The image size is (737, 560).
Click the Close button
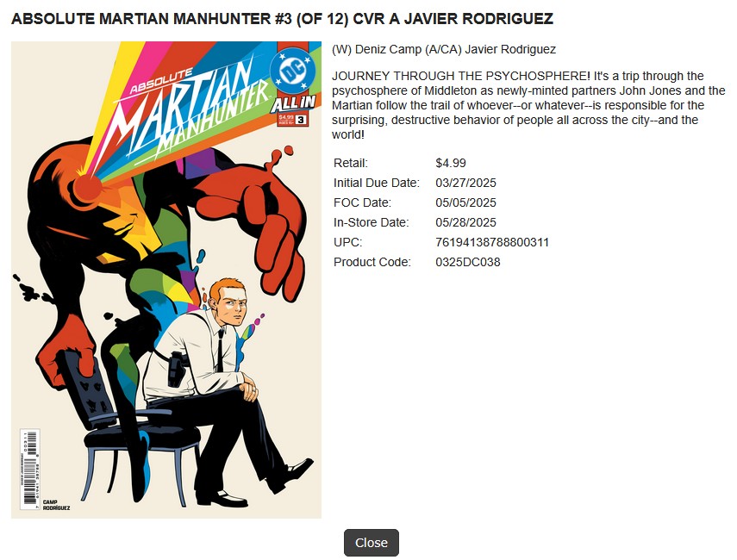pos(371,543)
